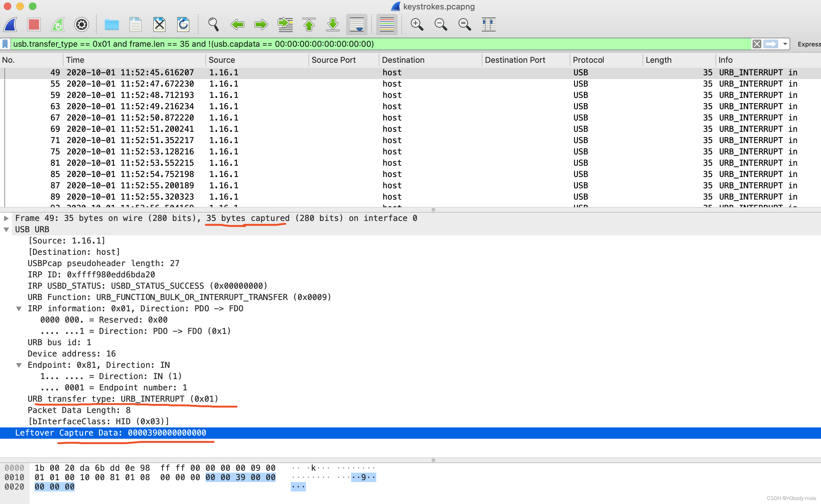Clear the display filter text
This screenshot has width=821, height=504.
tap(757, 44)
